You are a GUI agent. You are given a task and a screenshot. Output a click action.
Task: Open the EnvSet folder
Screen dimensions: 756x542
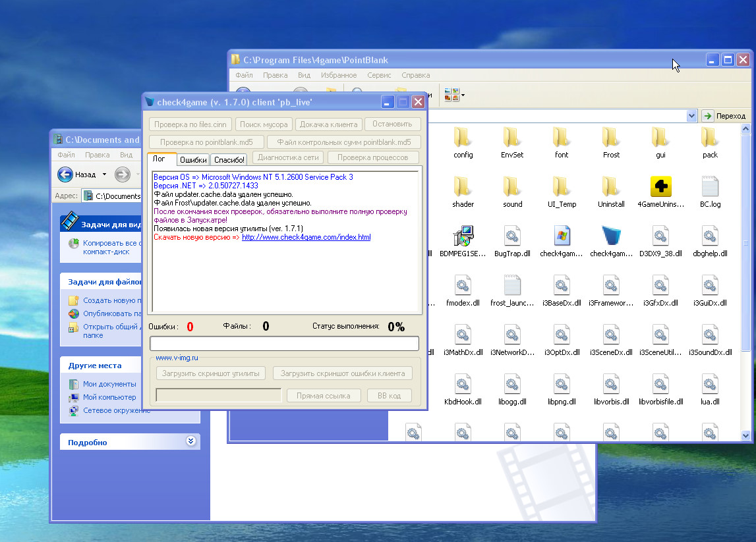pos(512,142)
